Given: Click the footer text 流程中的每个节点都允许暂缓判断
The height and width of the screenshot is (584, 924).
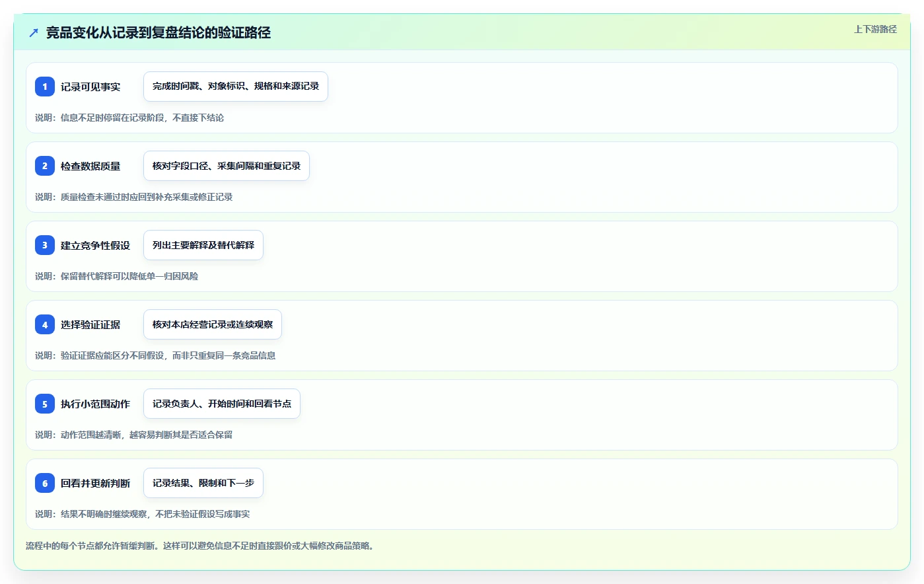Looking at the screenshot, I should tap(201, 546).
